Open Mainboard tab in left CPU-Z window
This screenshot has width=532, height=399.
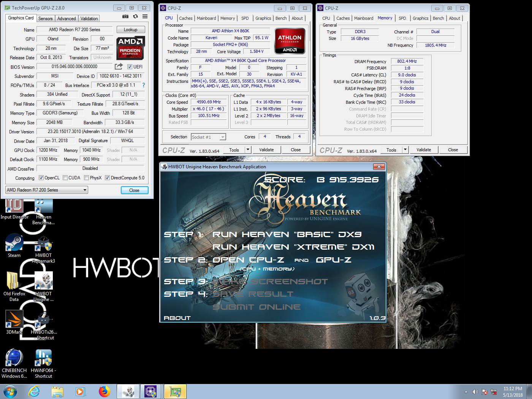206,18
